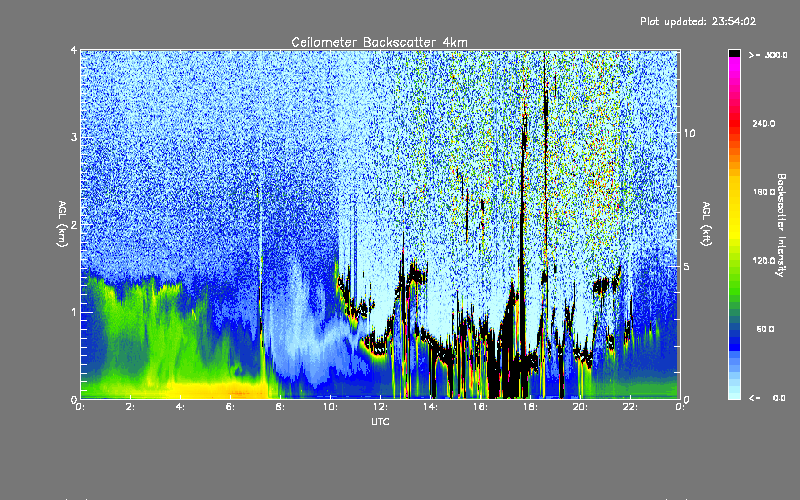Image resolution: width=800 pixels, height=500 pixels.
Task: Select the 'Ceilometer Backscatter 4km' plot title
Action: pos(379,42)
